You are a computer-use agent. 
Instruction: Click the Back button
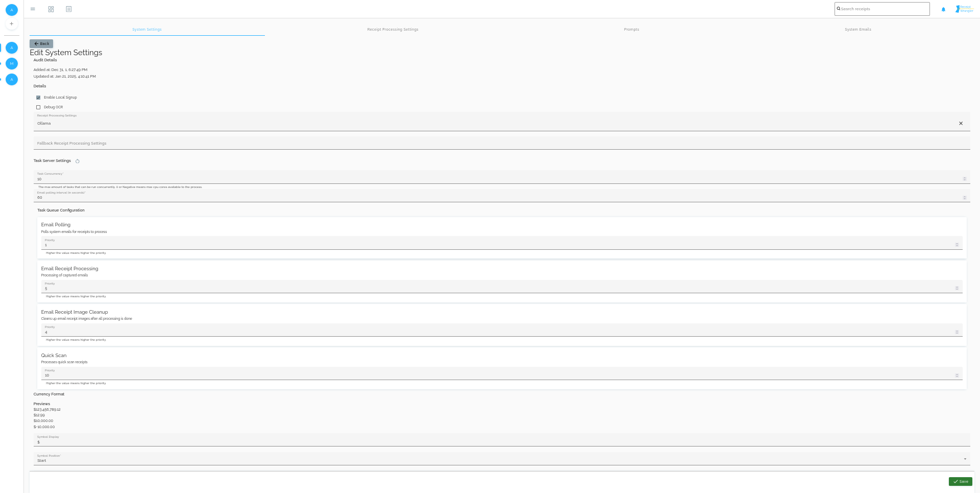(41, 44)
